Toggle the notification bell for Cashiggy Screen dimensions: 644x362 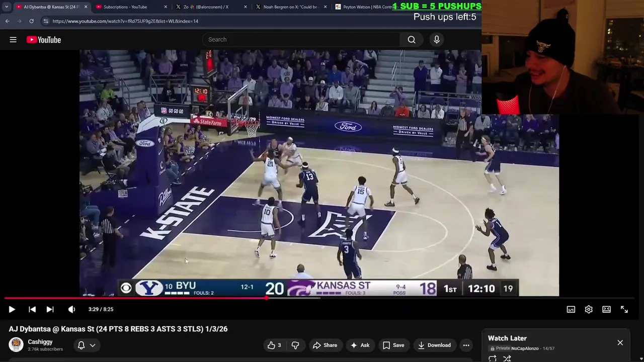[x=81, y=345]
